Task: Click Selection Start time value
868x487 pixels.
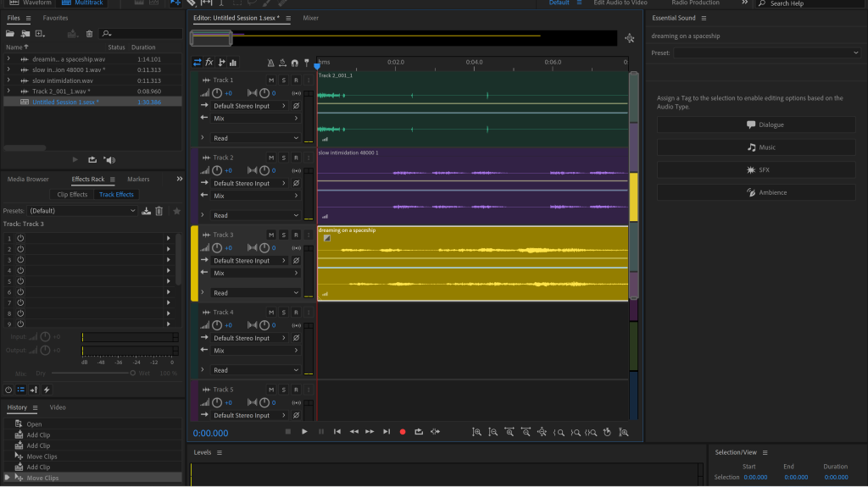Action: pyautogui.click(x=755, y=478)
